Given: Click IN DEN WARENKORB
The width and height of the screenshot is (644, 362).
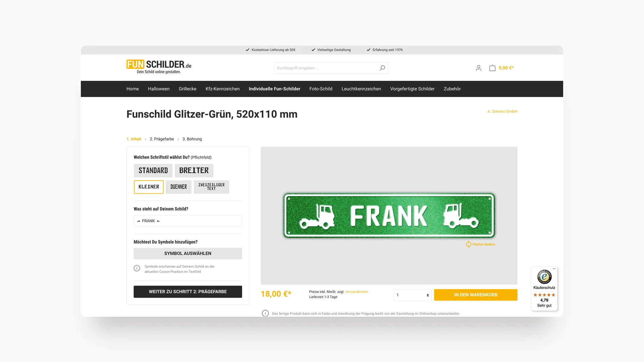Looking at the screenshot, I should point(475,295).
